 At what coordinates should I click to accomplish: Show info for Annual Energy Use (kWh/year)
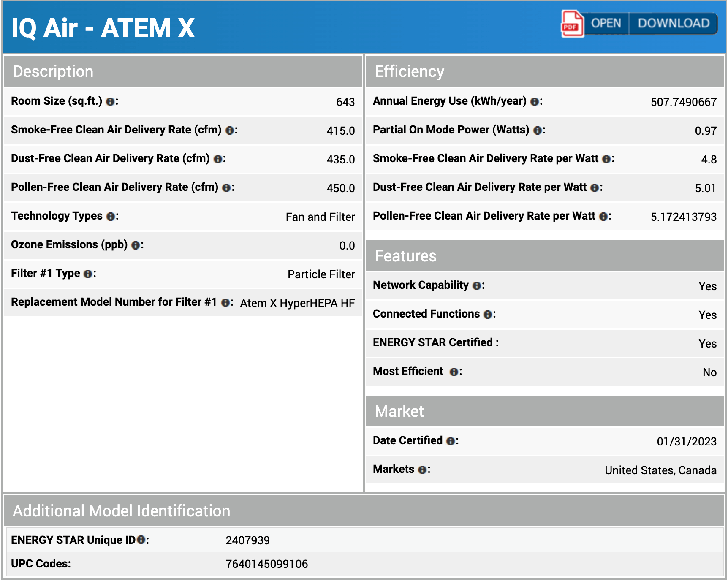(x=535, y=102)
